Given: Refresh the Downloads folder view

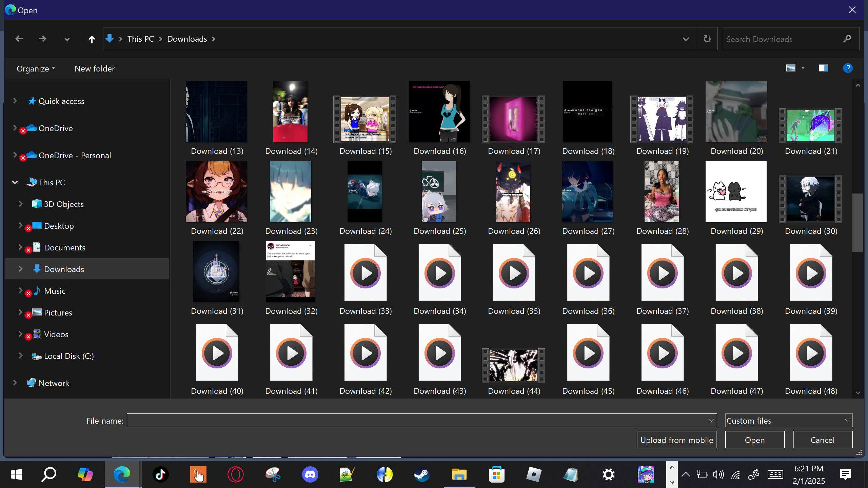Looking at the screenshot, I should click(x=707, y=39).
